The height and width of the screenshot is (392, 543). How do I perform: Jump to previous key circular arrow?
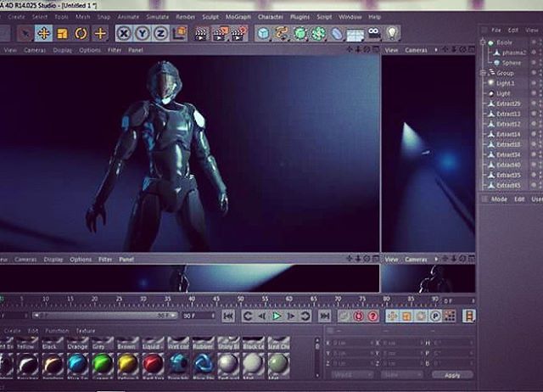(x=247, y=316)
